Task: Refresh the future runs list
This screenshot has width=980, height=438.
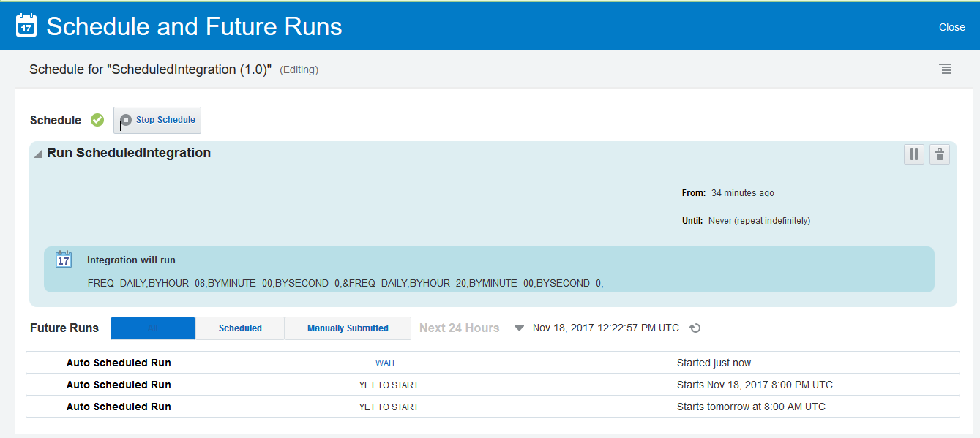Action: tap(695, 328)
